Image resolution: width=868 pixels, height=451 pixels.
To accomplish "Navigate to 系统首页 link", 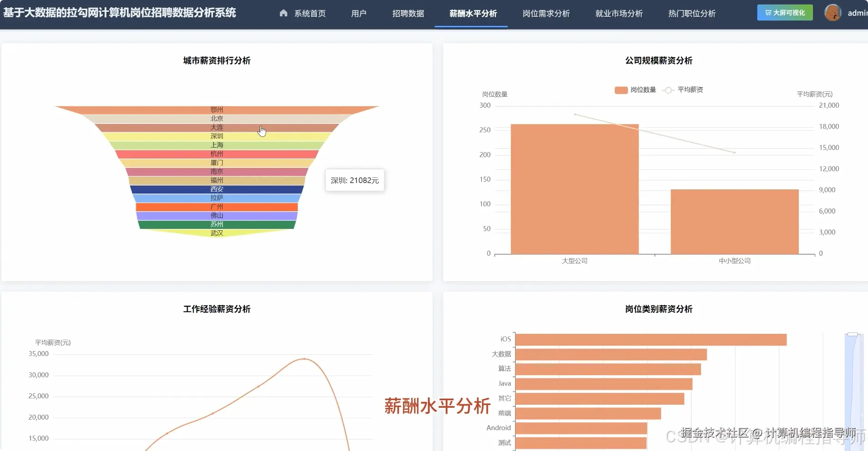I will point(309,13).
